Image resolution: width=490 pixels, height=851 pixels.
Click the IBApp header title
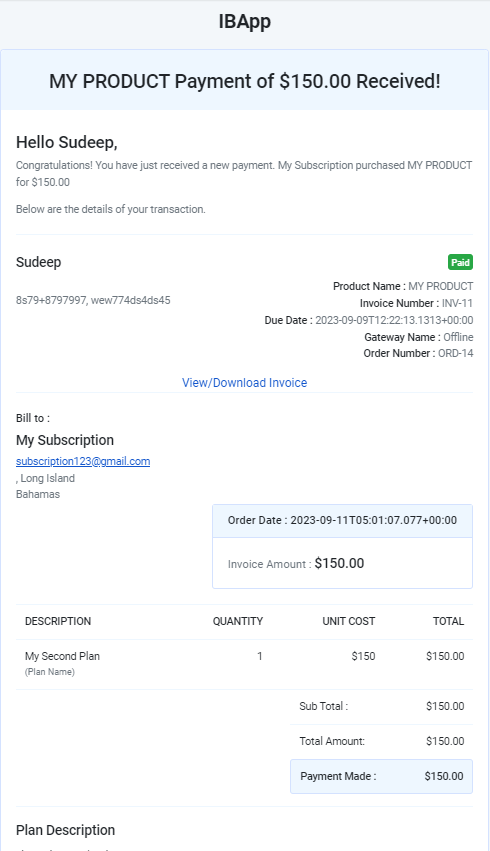pos(245,22)
